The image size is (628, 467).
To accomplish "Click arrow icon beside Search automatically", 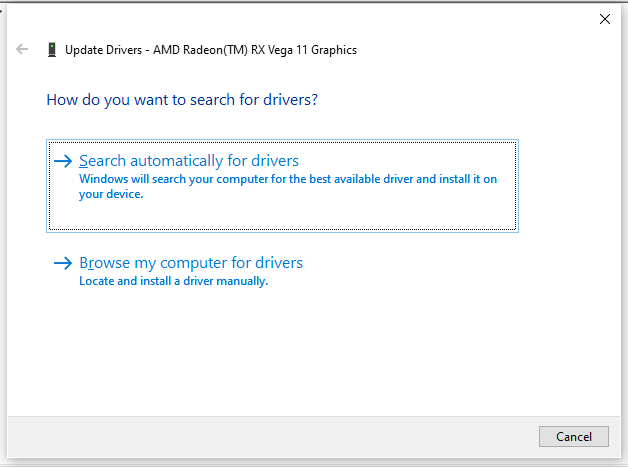I will tap(63, 161).
